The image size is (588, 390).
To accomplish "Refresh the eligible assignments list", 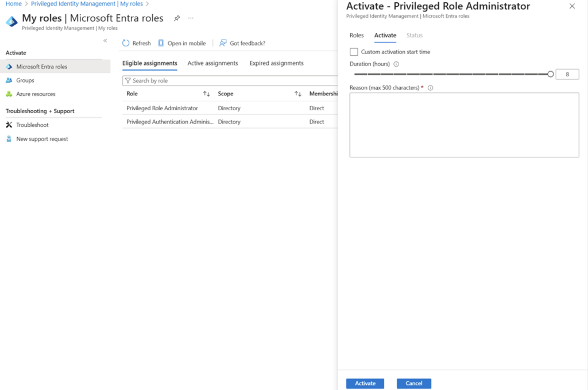I will [136, 43].
